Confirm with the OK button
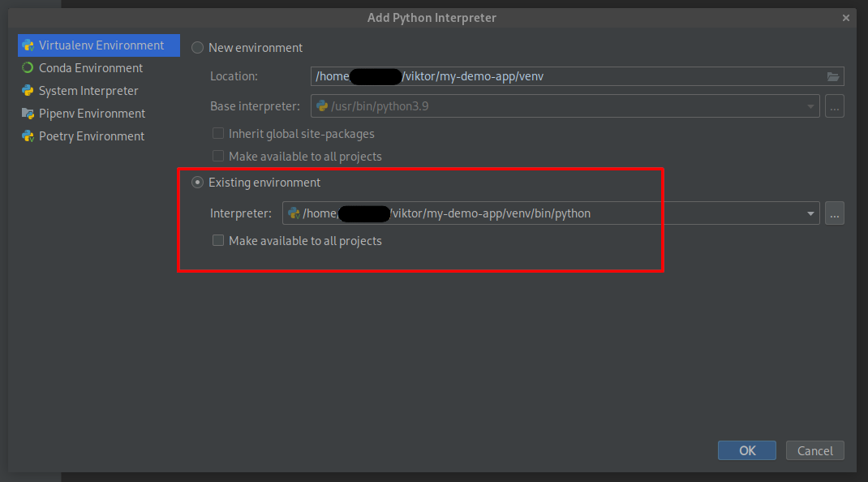This screenshot has width=868, height=482. (746, 450)
